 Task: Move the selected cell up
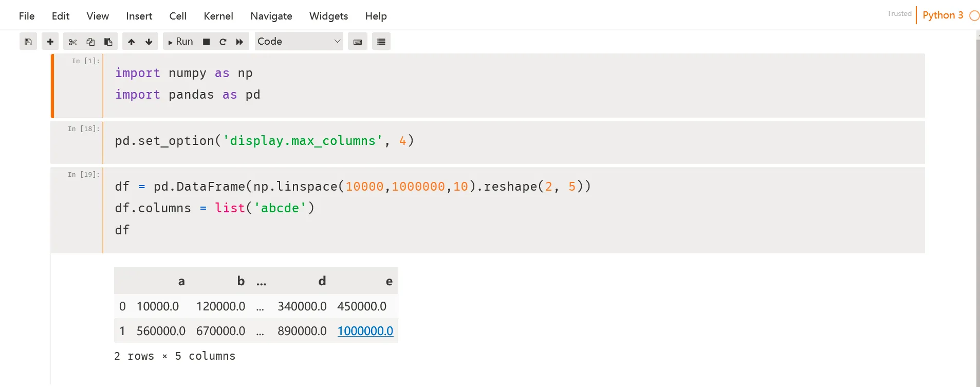click(132, 42)
